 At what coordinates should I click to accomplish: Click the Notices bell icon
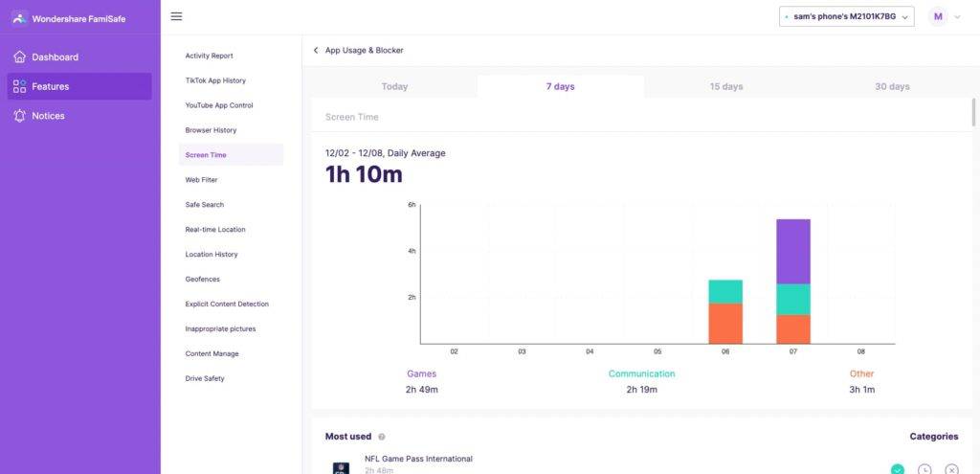click(x=19, y=116)
